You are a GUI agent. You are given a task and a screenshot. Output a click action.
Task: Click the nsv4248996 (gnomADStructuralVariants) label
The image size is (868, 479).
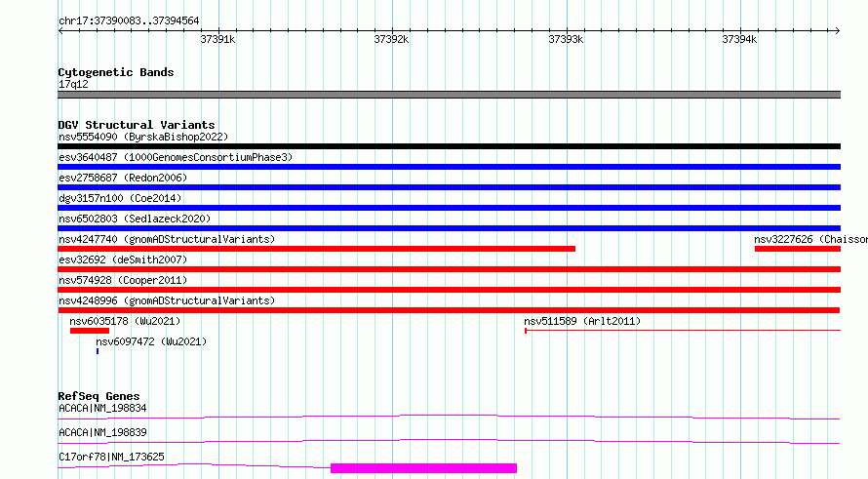(167, 300)
